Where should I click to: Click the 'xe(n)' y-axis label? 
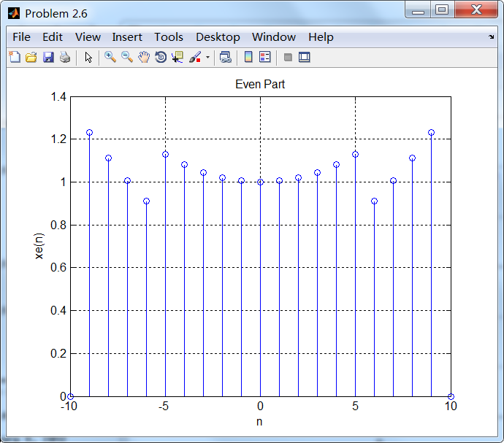pos(39,246)
